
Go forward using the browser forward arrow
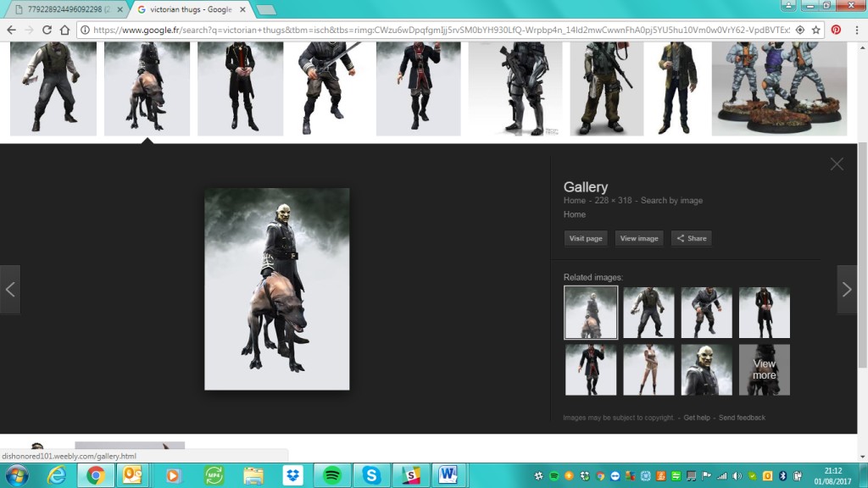[30, 30]
